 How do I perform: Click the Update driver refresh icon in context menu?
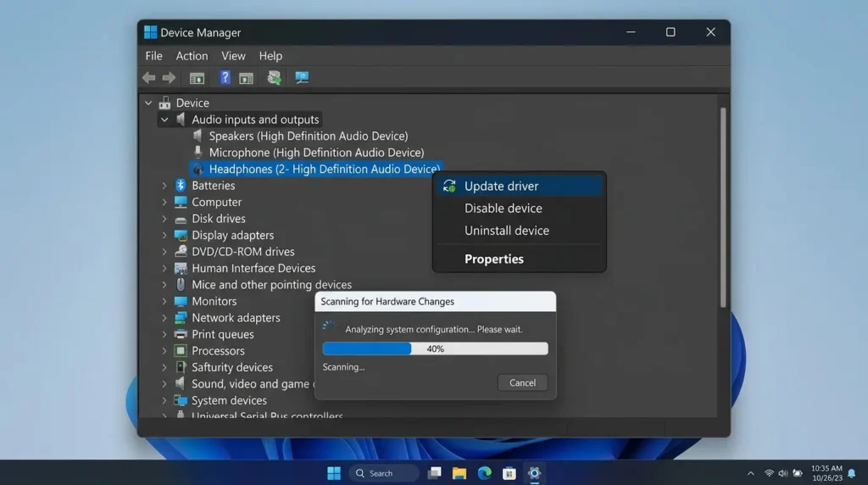(449, 186)
